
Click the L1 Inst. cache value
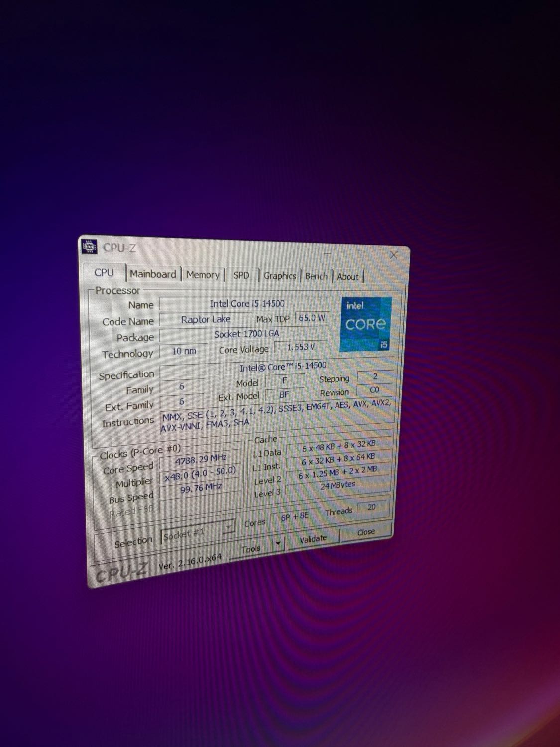338,459
